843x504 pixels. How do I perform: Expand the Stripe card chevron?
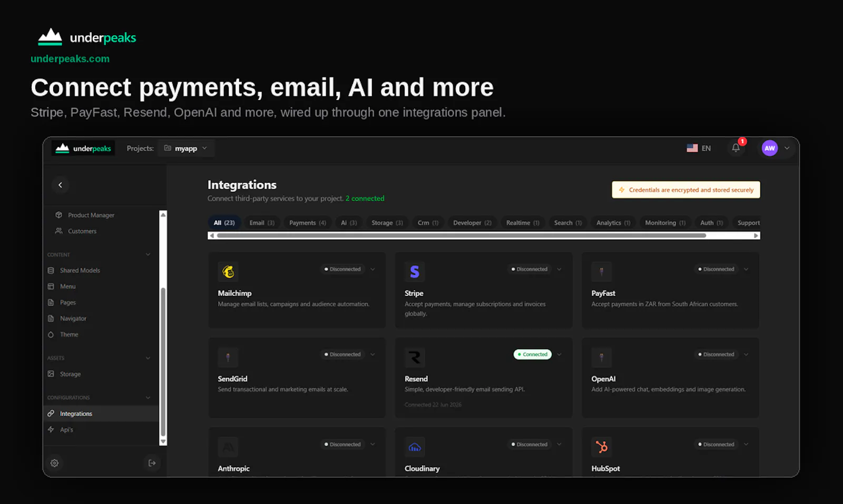click(x=559, y=269)
